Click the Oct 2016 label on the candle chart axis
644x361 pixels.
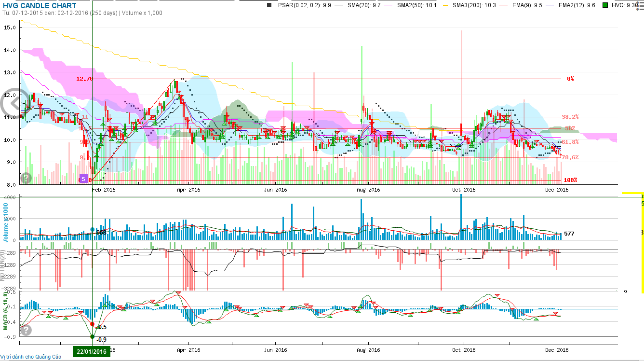click(x=464, y=190)
